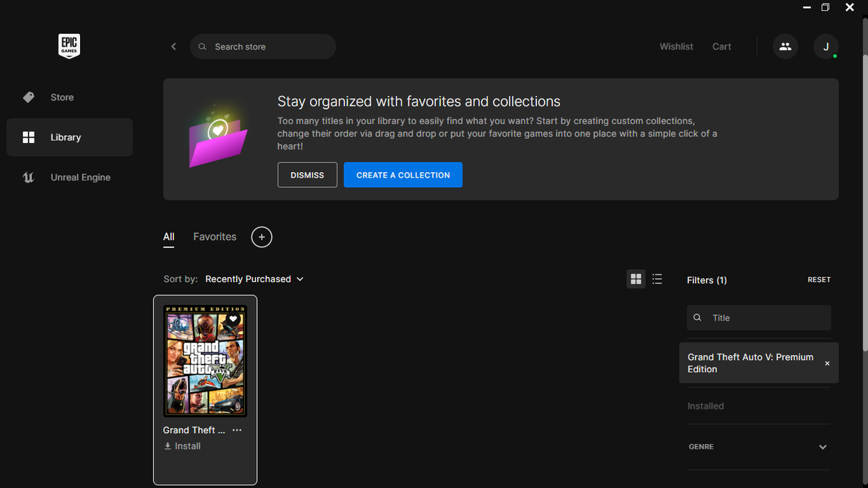Open the Recently Purchased sort dropdown
This screenshot has height=488, width=868.
[254, 279]
